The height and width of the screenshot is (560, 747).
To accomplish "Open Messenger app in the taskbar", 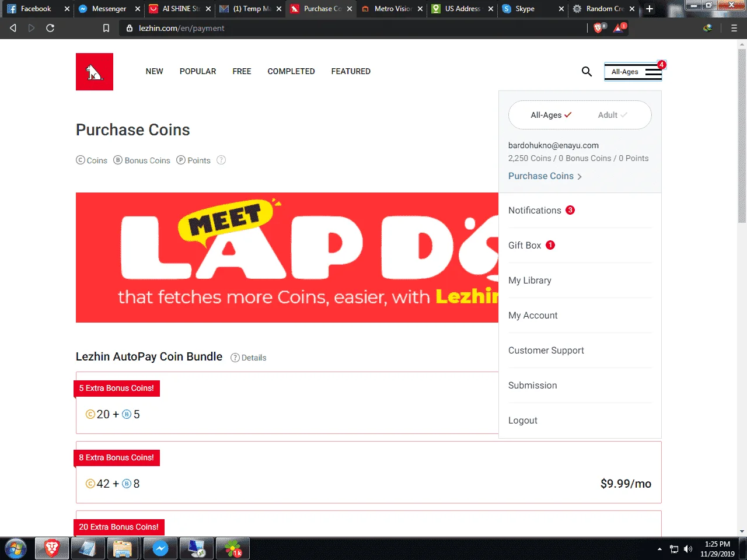I will coord(160,549).
